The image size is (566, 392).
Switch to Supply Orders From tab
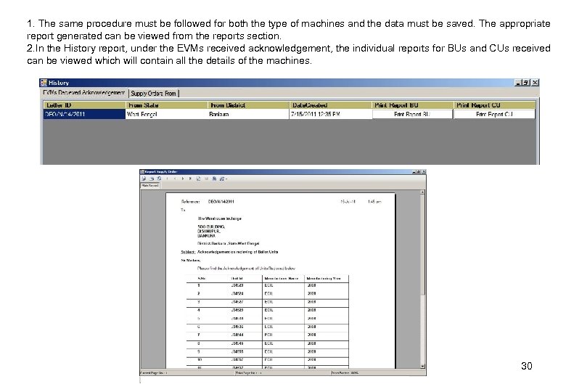153,94
